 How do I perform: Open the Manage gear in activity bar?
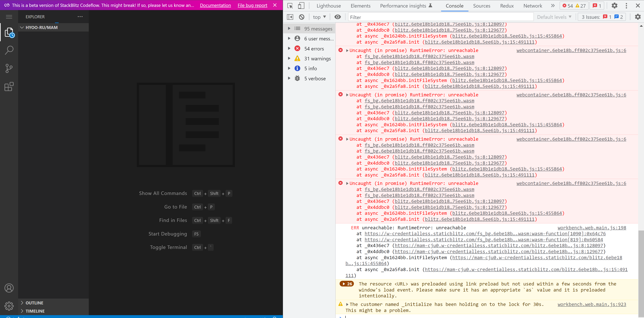9,306
